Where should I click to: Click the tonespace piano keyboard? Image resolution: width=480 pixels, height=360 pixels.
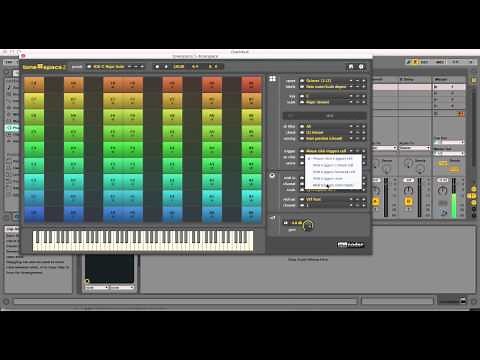point(143,240)
